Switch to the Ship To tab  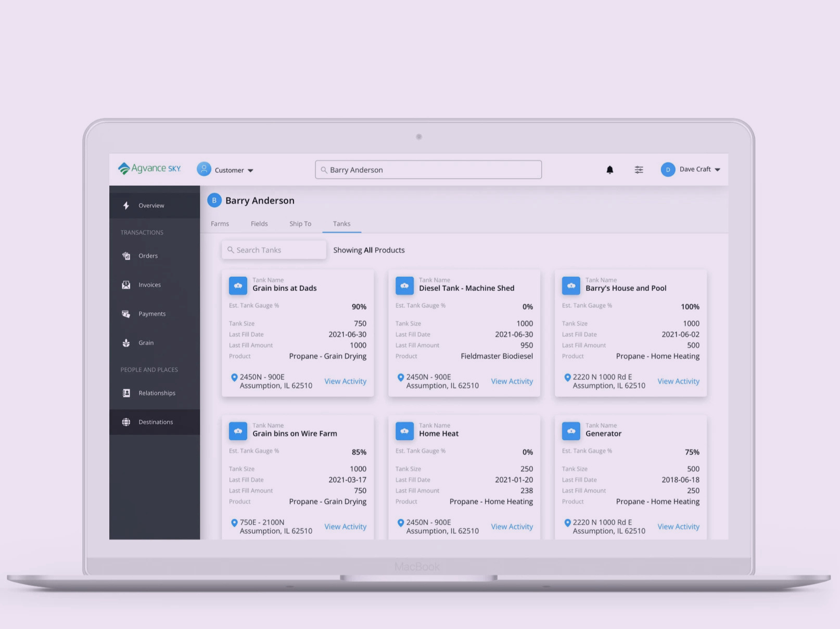[300, 224]
